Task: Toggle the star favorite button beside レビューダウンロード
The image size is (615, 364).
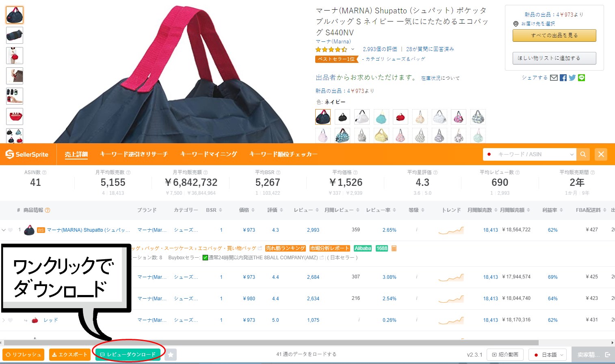Action: (x=171, y=355)
